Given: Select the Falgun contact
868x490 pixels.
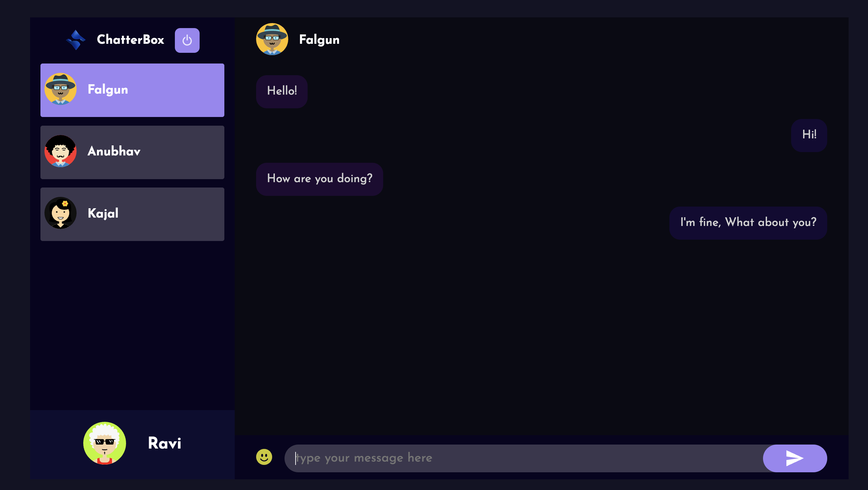Looking at the screenshot, I should [x=132, y=90].
